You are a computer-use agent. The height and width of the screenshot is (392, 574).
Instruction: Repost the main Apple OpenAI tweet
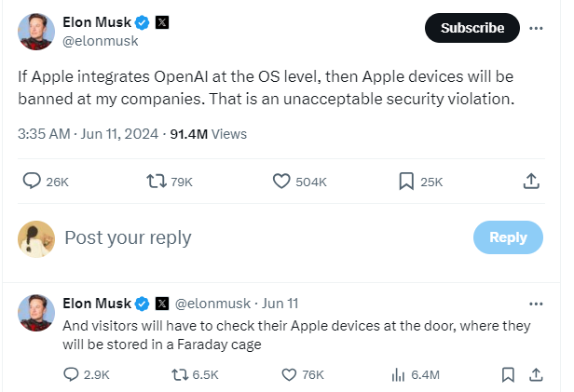tap(156, 182)
